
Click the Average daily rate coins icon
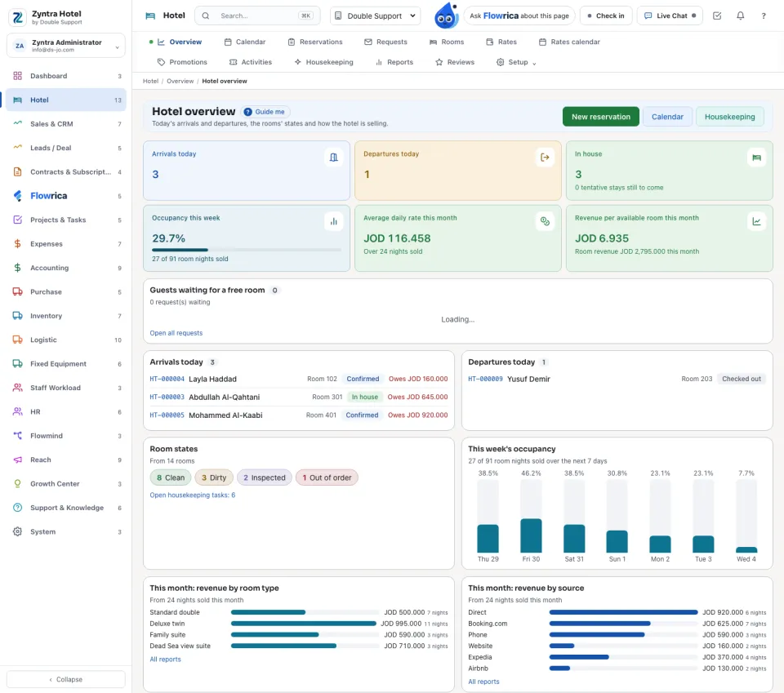point(545,221)
